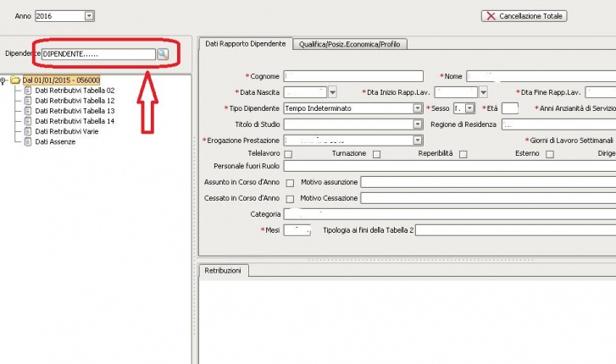This screenshot has width=616, height=364.
Task: Open Dati Retributivi Varie
Action: tap(67, 131)
